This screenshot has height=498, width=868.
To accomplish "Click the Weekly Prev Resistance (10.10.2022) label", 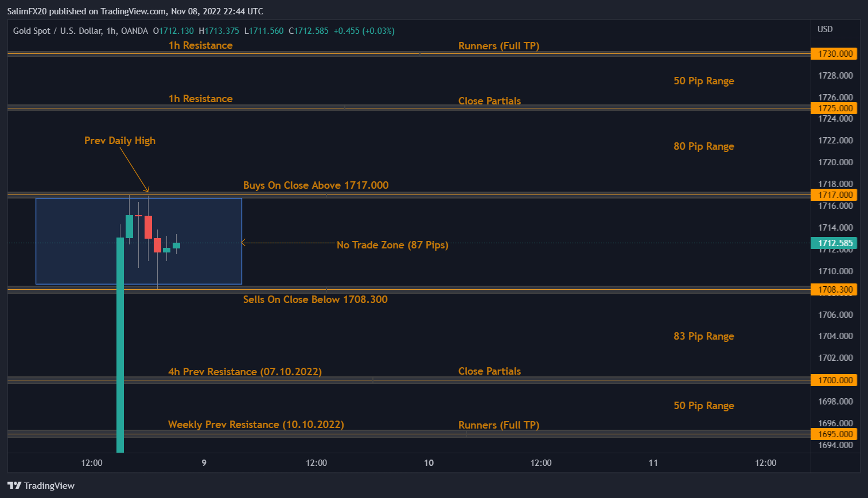I will click(x=255, y=425).
